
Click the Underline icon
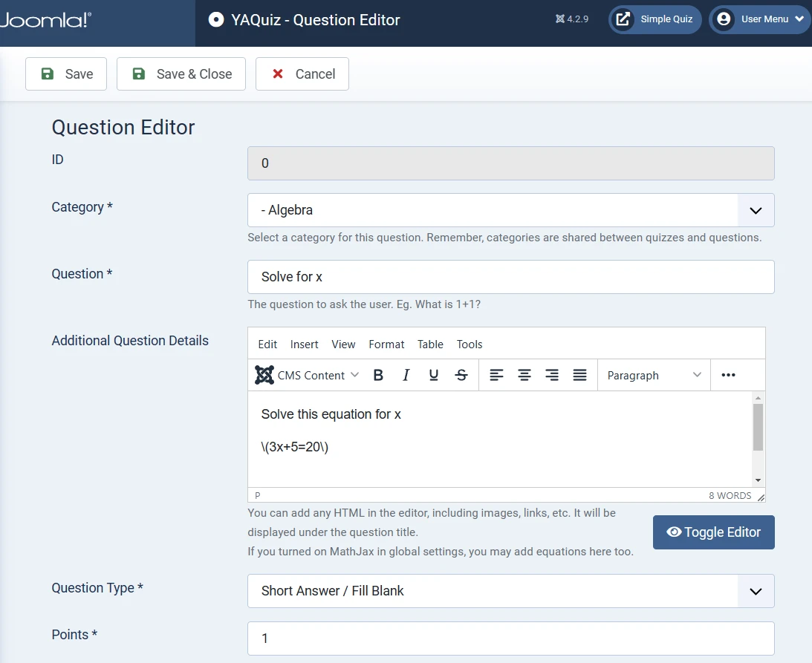434,376
